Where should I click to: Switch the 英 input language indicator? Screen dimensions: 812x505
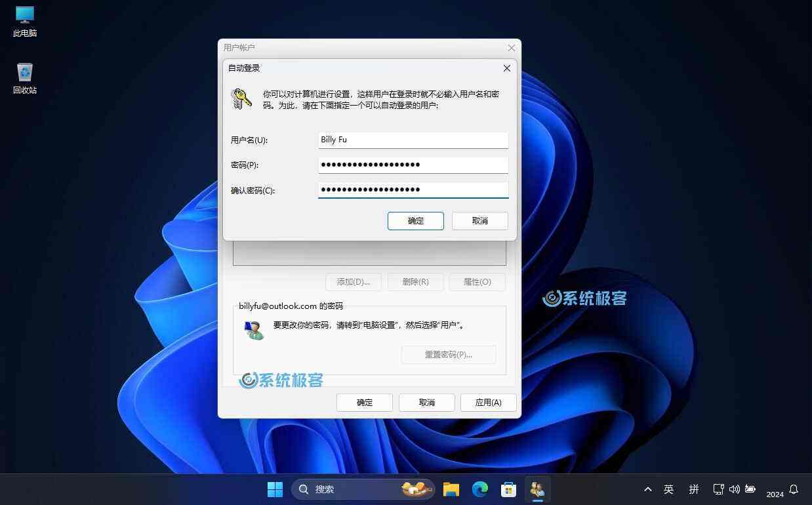[x=668, y=489]
